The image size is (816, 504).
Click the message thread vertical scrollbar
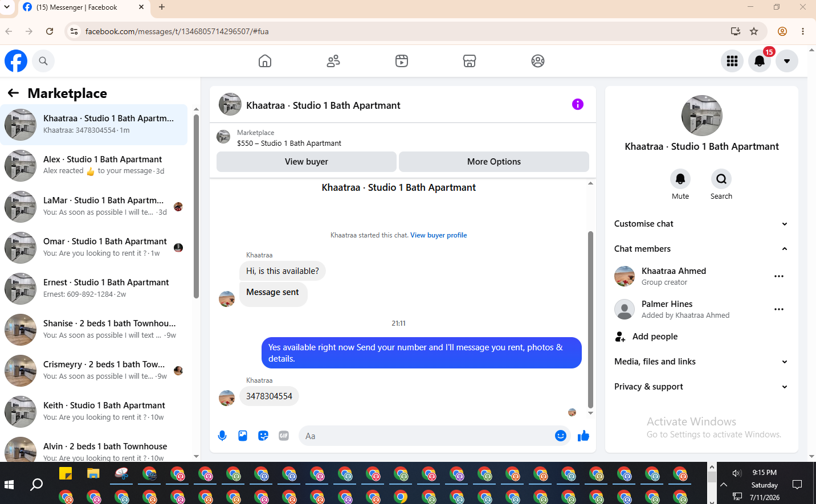pos(590,319)
